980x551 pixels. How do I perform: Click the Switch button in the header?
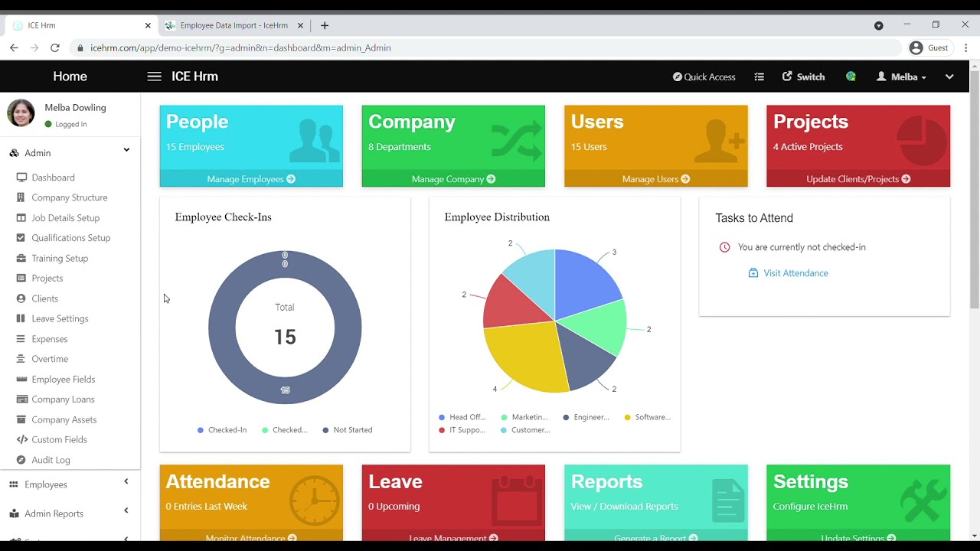tap(803, 77)
